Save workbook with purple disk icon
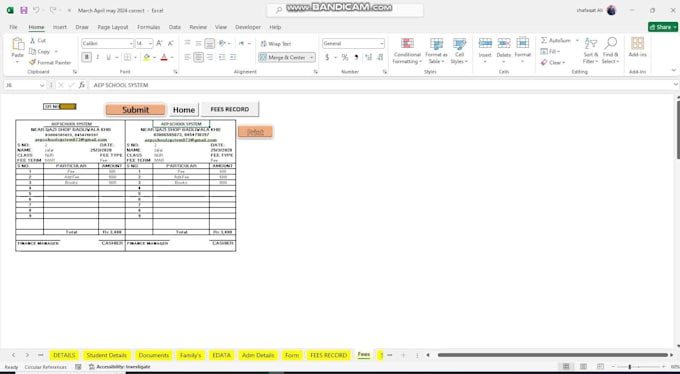The image size is (680, 374). pos(24,10)
